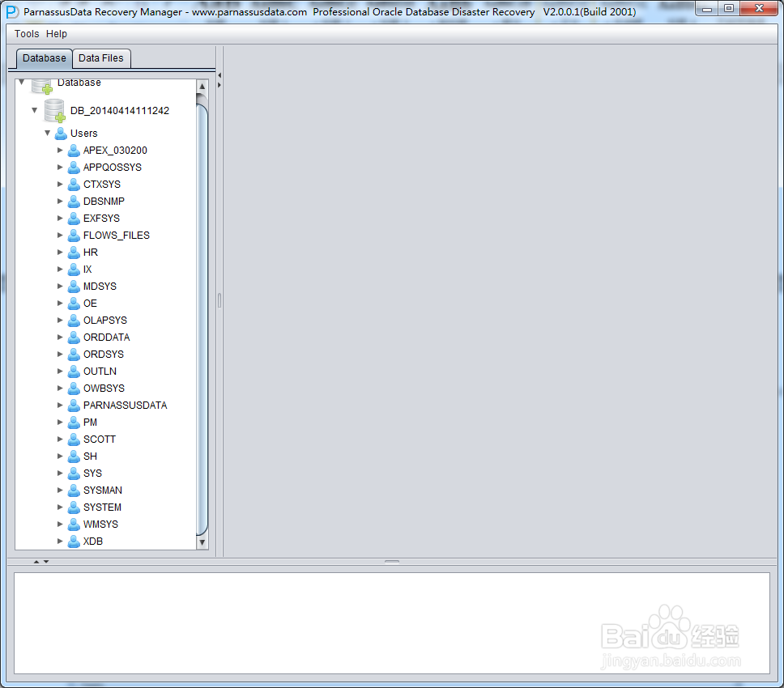Click the Users group icon
This screenshot has height=688, width=784.
tap(61, 134)
